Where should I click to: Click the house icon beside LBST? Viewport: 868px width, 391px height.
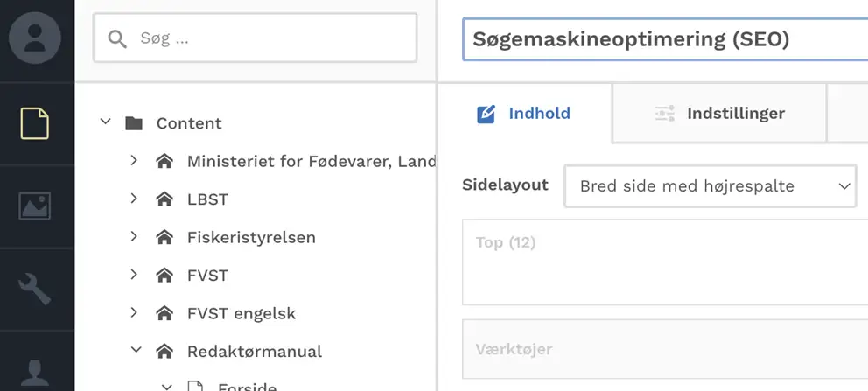(164, 199)
